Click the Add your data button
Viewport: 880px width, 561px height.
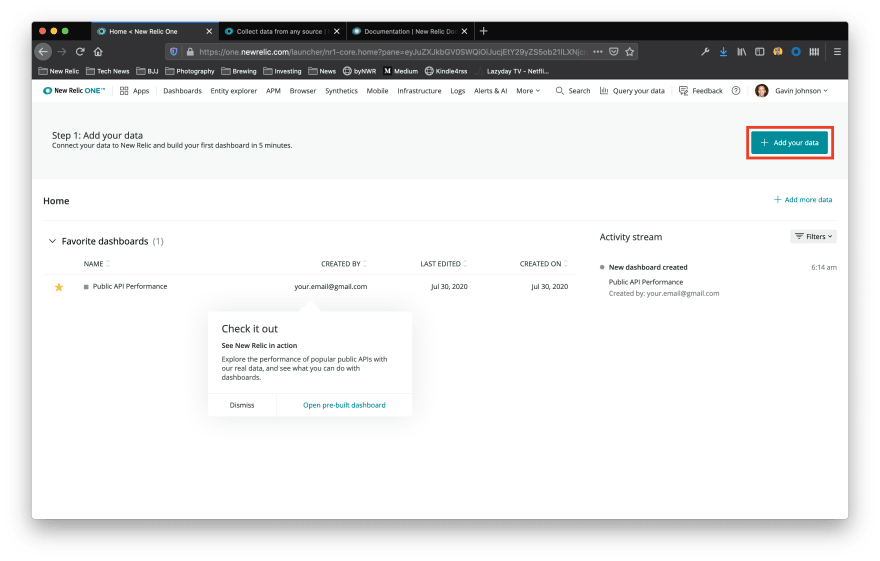point(789,143)
